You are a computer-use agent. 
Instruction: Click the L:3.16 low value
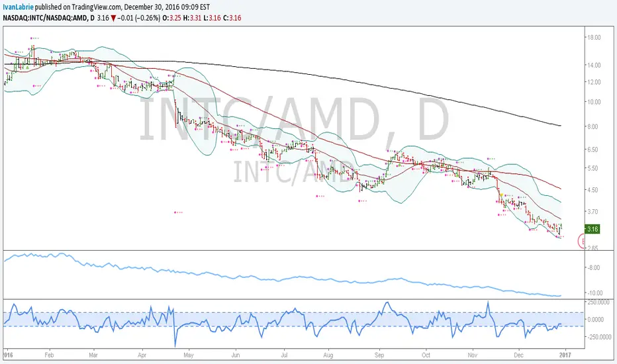point(212,18)
